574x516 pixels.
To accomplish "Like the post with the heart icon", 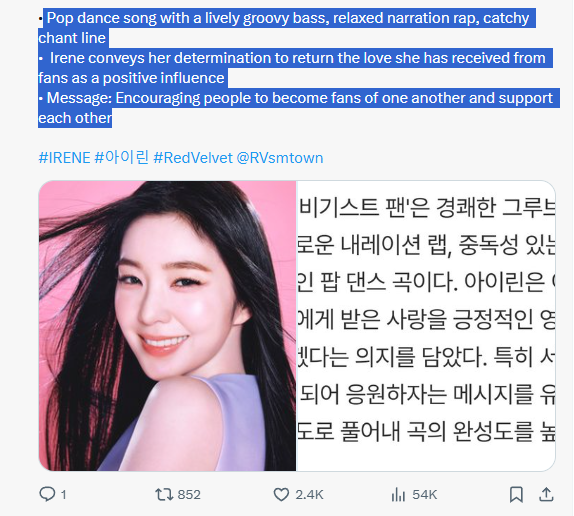I will click(281, 495).
